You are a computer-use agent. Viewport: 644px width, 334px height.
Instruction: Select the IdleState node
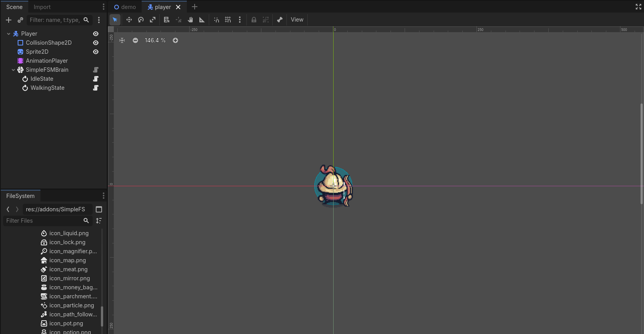click(x=42, y=79)
